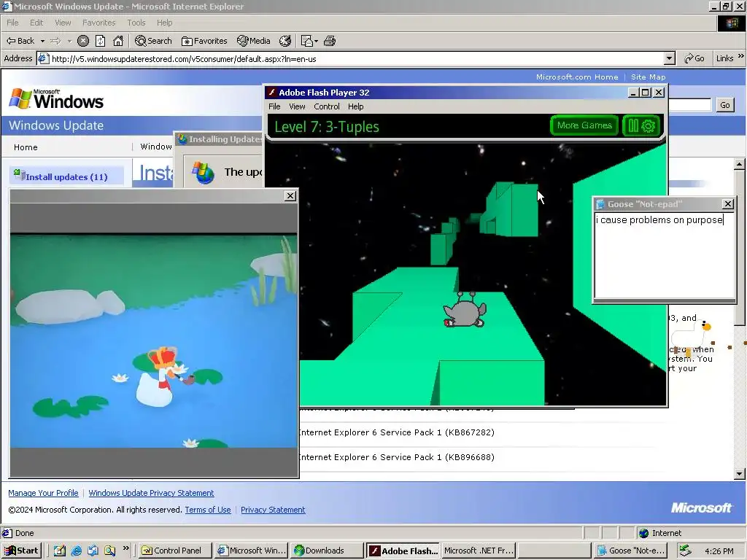Click the Go button next to site search
This screenshot has width=747, height=560.
(724, 105)
